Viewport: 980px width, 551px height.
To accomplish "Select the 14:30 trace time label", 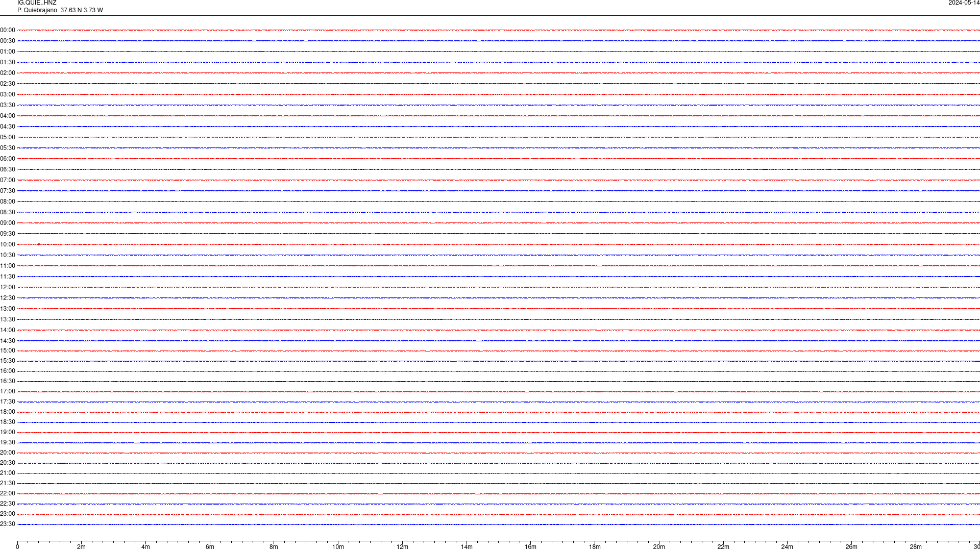I will point(8,341).
